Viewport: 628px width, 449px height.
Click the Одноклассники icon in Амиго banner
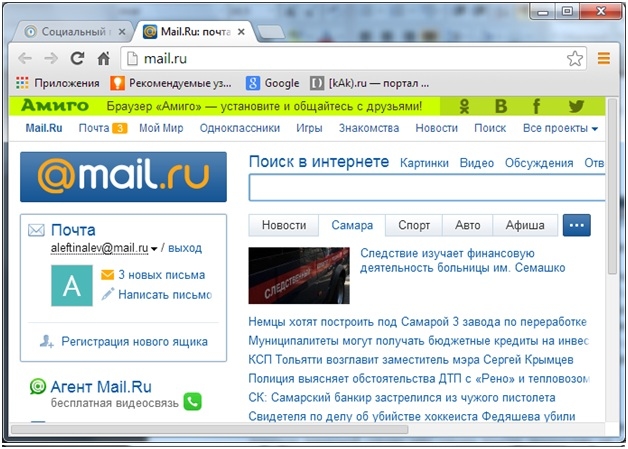click(x=464, y=106)
